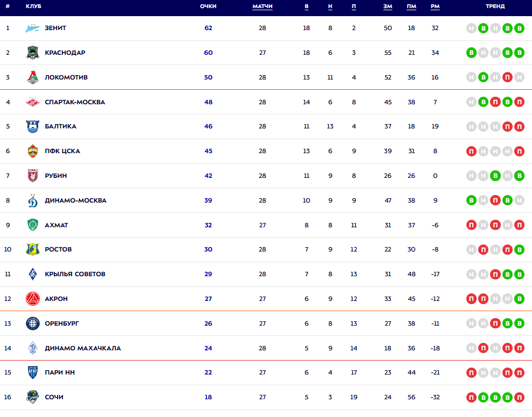Screen dimensions: 532x417
Task: Open the КРАСНОДАР club link
Action: [65, 53]
